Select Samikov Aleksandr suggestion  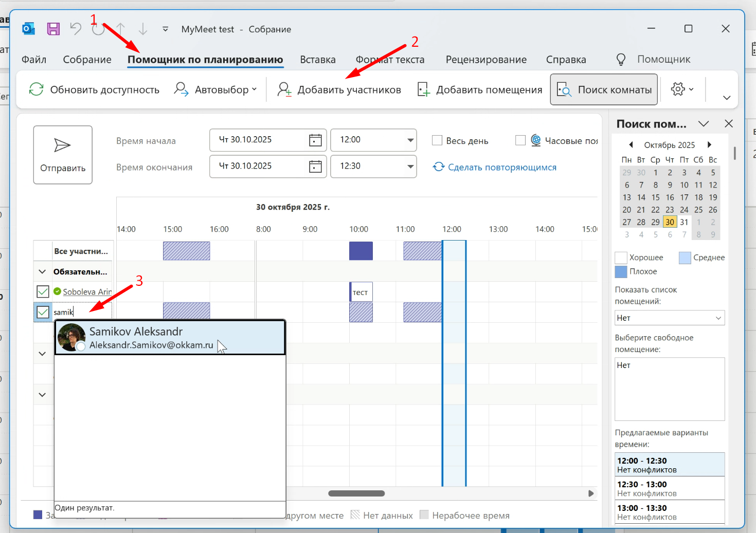(170, 338)
